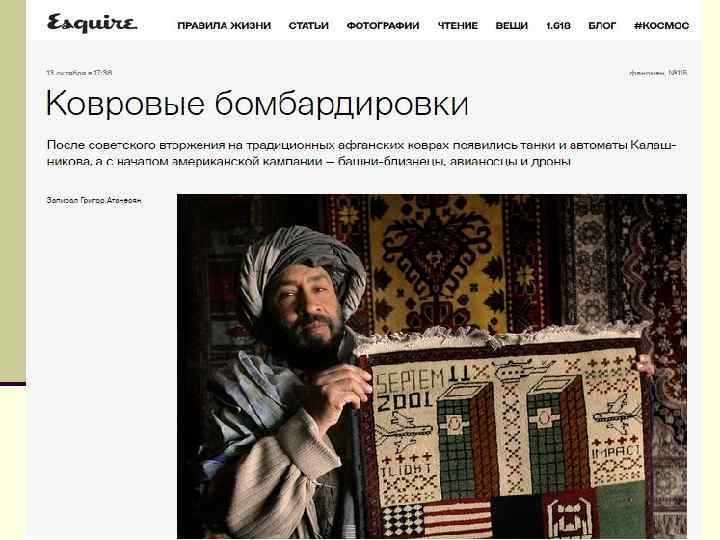
Task: Open the ВЕЩИ section
Action: [512, 26]
